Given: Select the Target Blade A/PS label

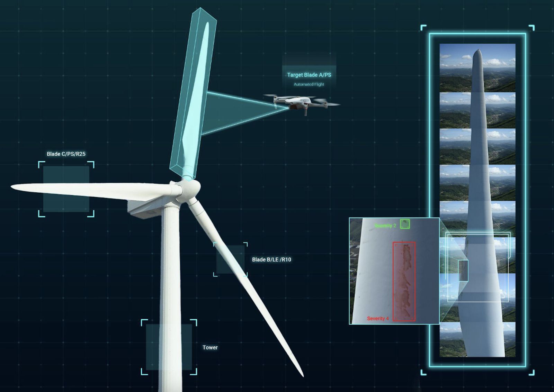Looking at the screenshot, I should [309, 75].
